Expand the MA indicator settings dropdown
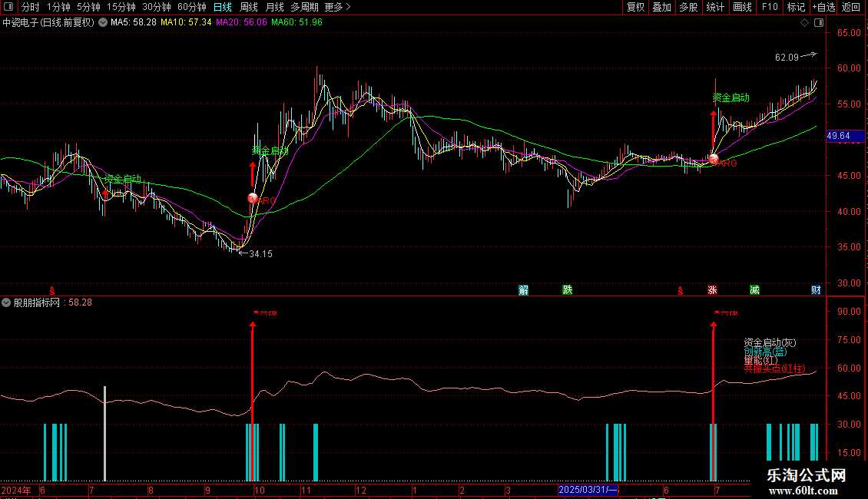868x499 pixels. 103,23
